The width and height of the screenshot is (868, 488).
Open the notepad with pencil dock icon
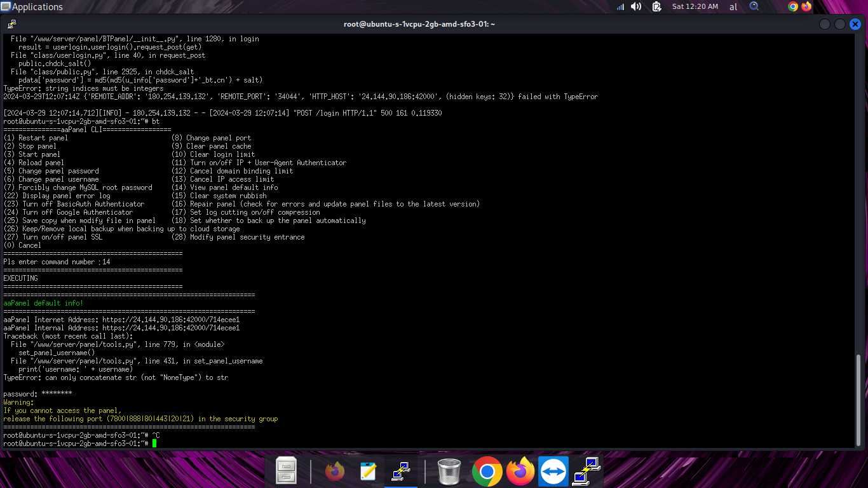coord(367,471)
